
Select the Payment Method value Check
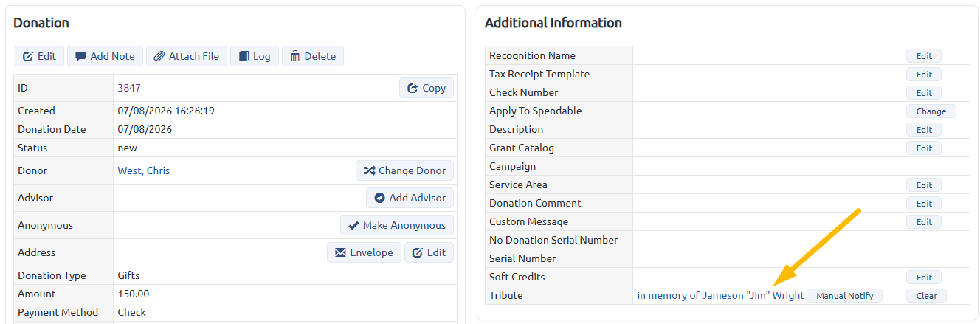click(132, 312)
